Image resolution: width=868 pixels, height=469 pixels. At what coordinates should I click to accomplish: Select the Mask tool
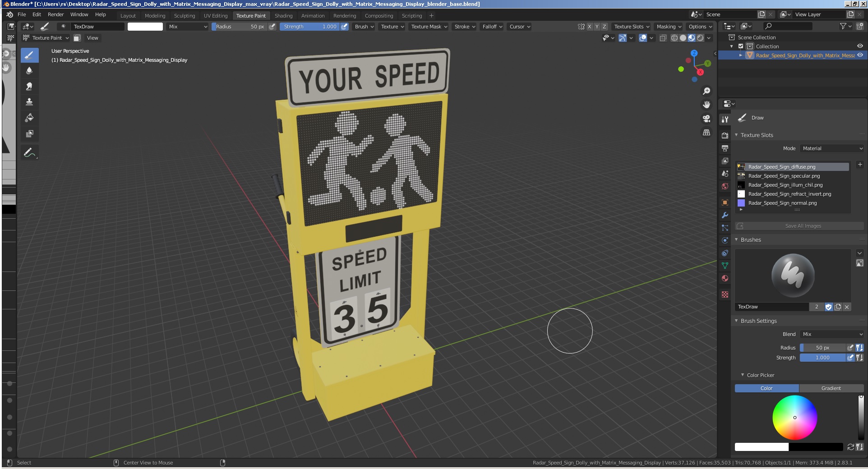29,133
